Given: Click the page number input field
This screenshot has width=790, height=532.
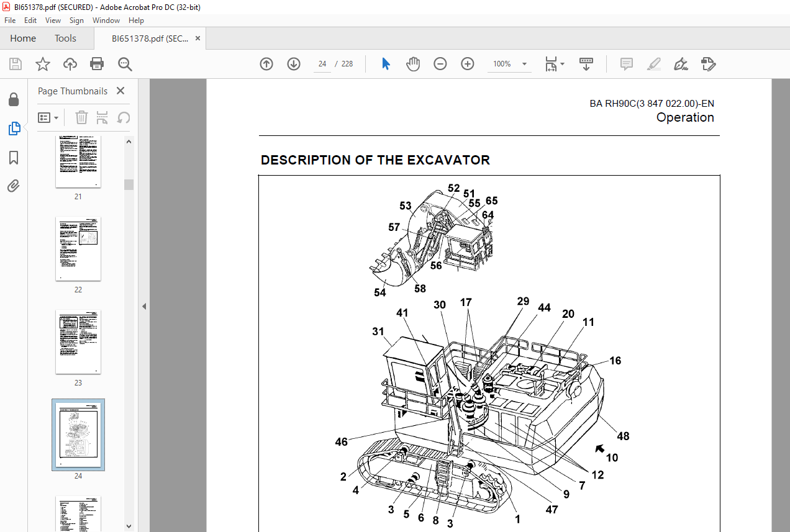Looking at the screenshot, I should (322, 64).
